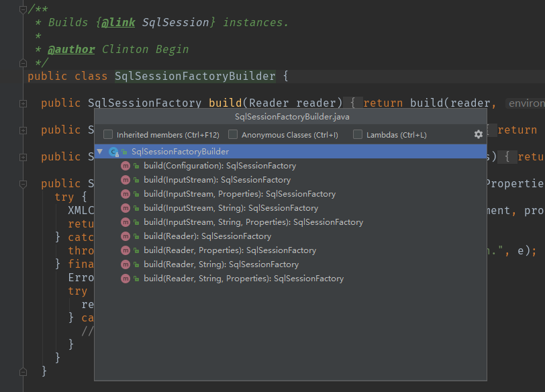Image resolution: width=545 pixels, height=392 pixels.
Task: Click method icon for build(Reader, String): SqlSessionFactory
Action: pos(126,264)
